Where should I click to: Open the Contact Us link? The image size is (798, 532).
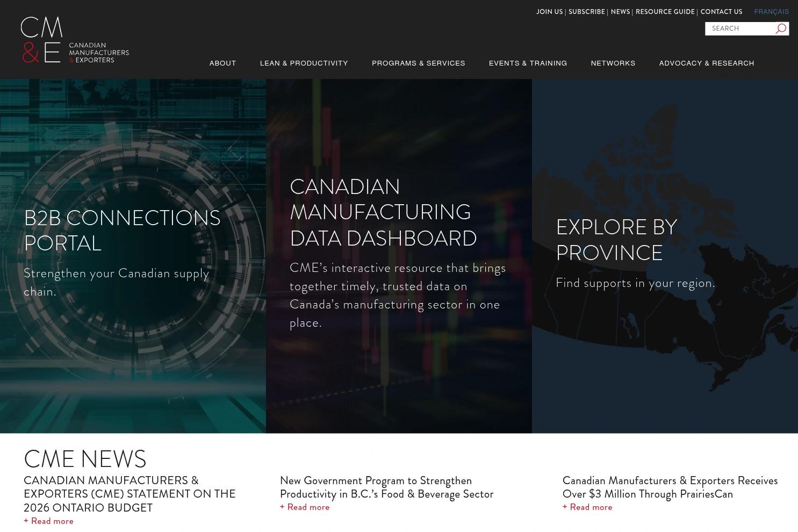721,12
